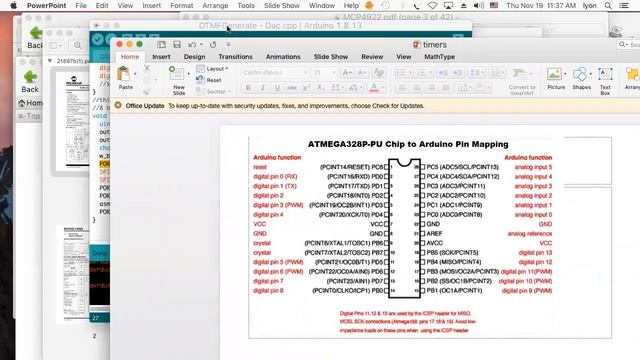Open the Insert ribbon tab
640x360 pixels.
coord(161,57)
